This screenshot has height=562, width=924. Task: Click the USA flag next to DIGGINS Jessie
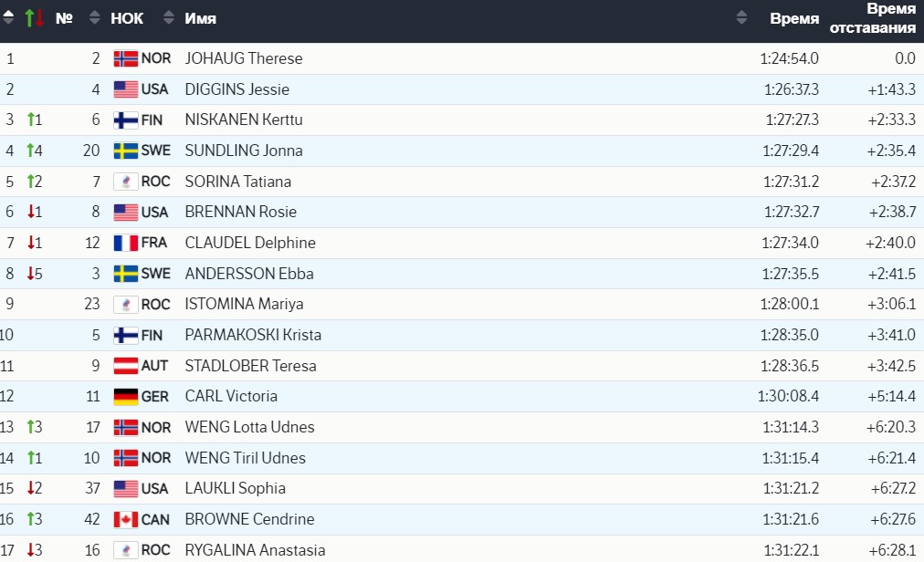pos(125,89)
